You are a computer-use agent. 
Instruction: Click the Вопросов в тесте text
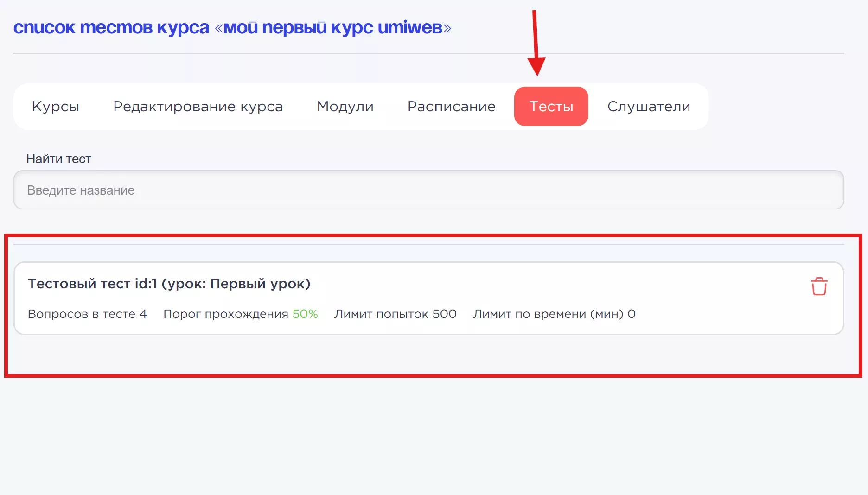[82, 314]
